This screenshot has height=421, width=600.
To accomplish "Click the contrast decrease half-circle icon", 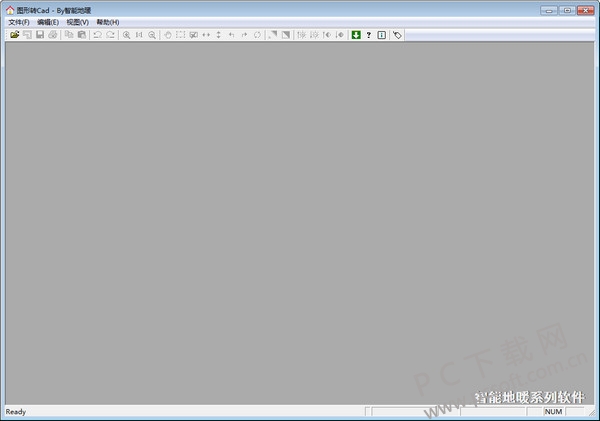I will point(340,35).
